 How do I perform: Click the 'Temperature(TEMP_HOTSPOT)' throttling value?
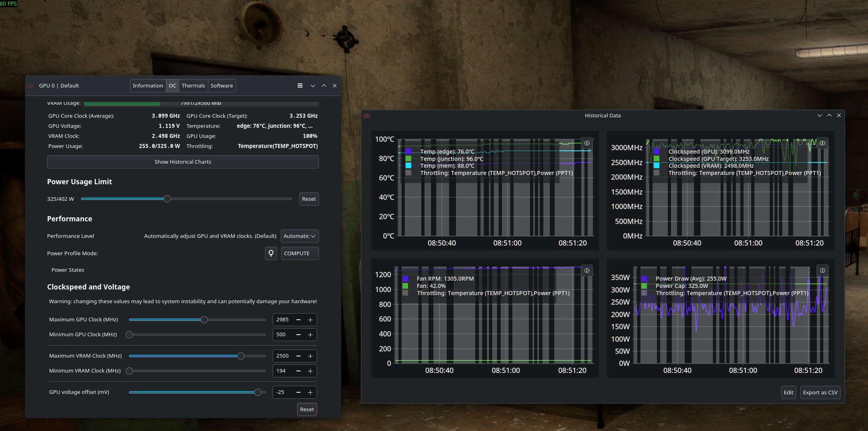[x=278, y=146]
